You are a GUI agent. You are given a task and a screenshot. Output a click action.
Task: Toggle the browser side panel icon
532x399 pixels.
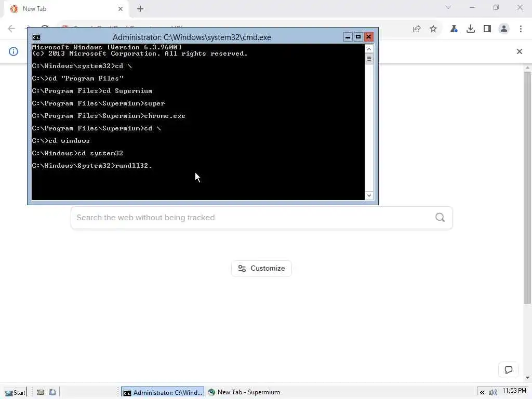coord(487,29)
